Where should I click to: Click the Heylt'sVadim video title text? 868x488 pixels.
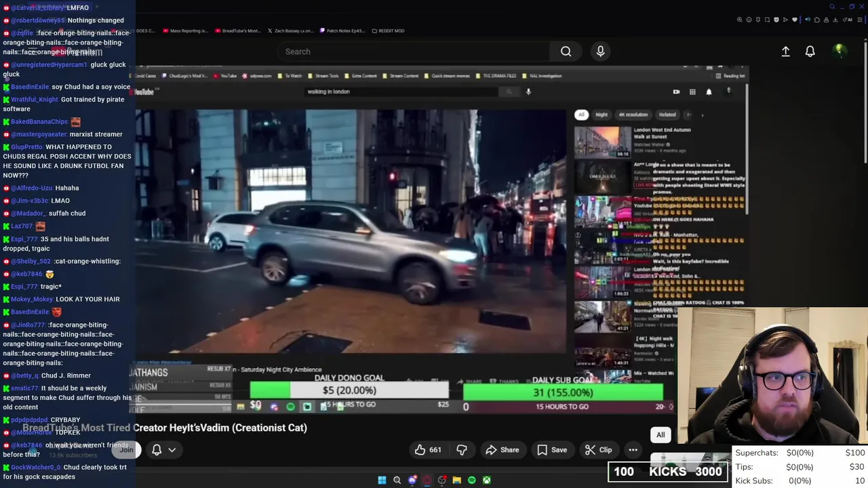(165, 428)
